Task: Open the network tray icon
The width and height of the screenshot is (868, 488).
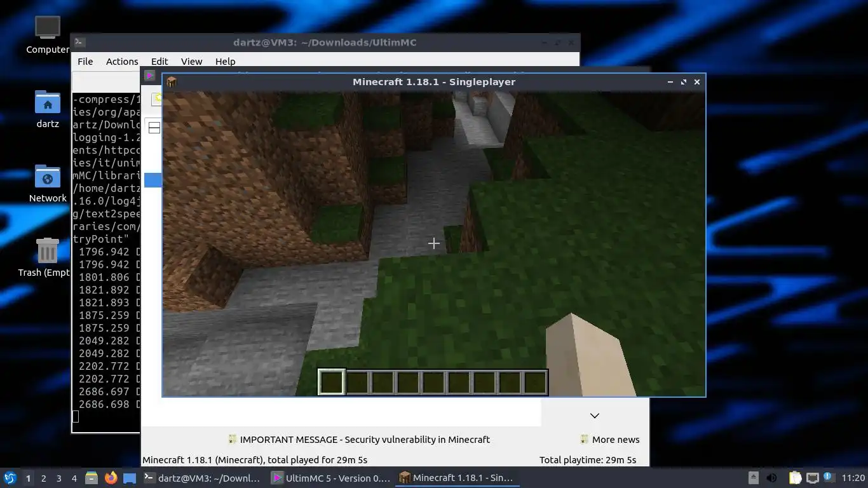Action: click(813, 478)
